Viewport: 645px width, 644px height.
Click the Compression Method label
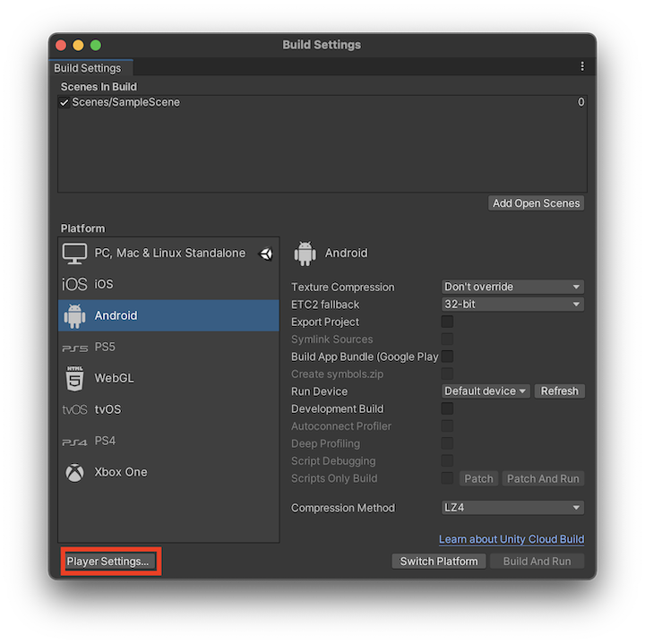(343, 508)
